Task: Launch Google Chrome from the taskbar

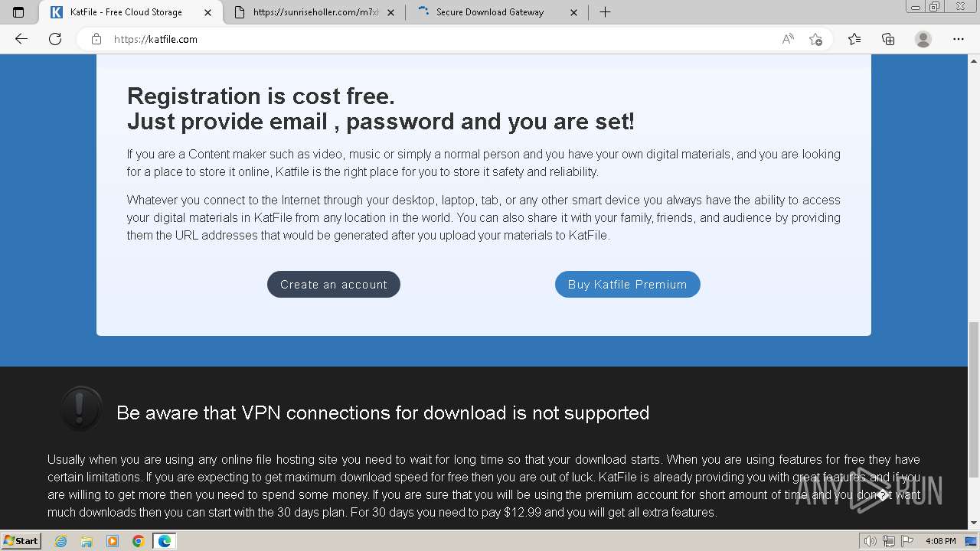Action: [139, 541]
